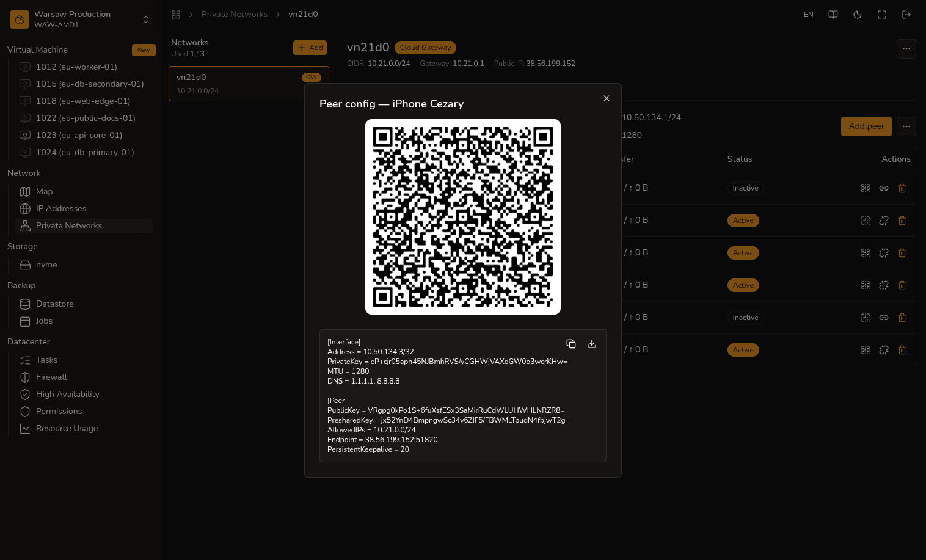Click the Warsaw Production cloud logo icon

click(x=20, y=20)
